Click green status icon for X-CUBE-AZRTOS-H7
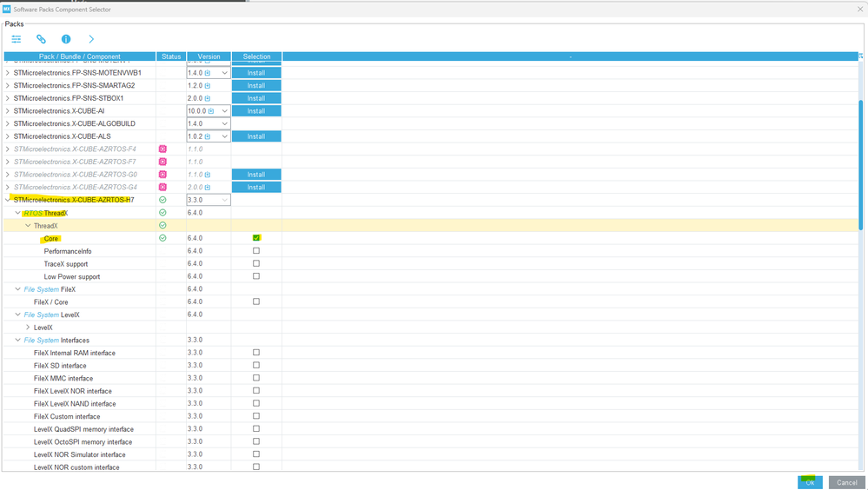This screenshot has height=490, width=868. [x=162, y=200]
